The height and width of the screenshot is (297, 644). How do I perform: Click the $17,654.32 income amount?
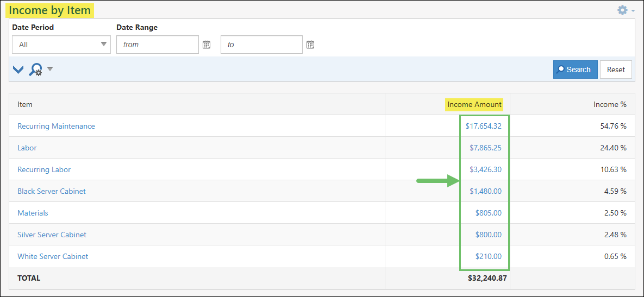click(484, 126)
